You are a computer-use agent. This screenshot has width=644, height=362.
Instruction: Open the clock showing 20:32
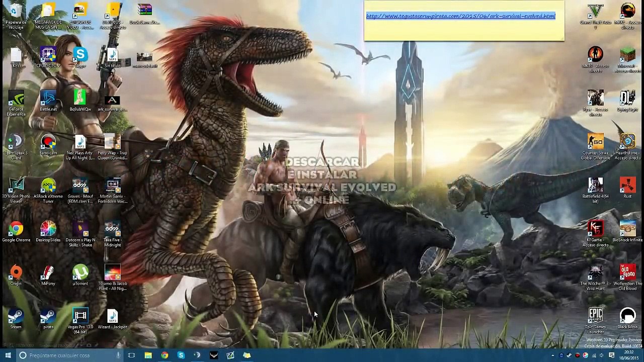628,355
